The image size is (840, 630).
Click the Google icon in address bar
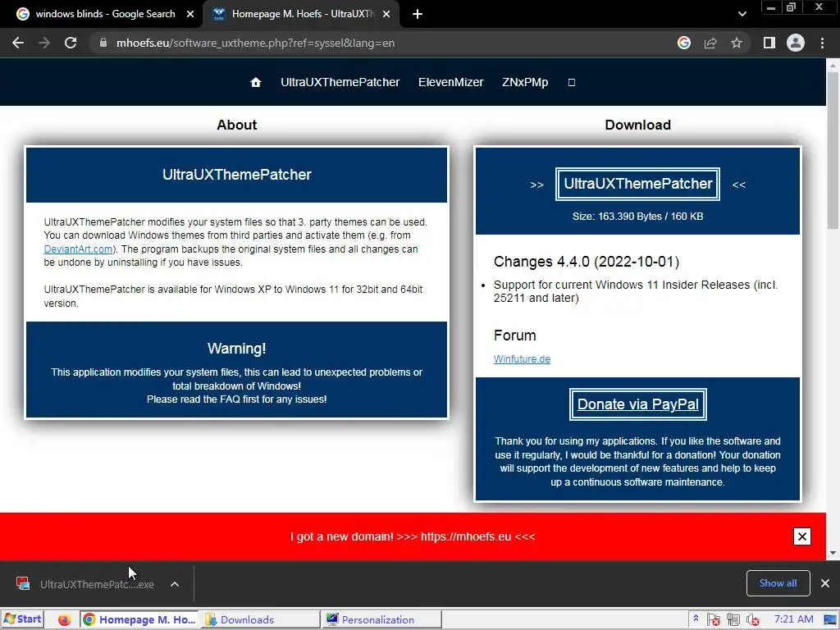(684, 43)
